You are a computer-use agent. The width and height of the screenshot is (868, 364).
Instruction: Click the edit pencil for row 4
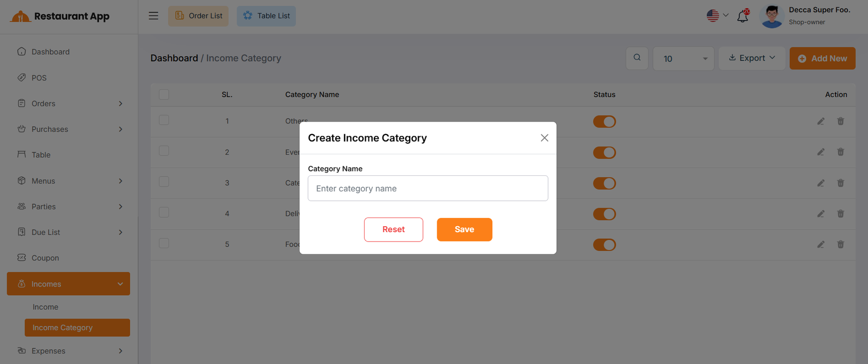click(x=821, y=214)
